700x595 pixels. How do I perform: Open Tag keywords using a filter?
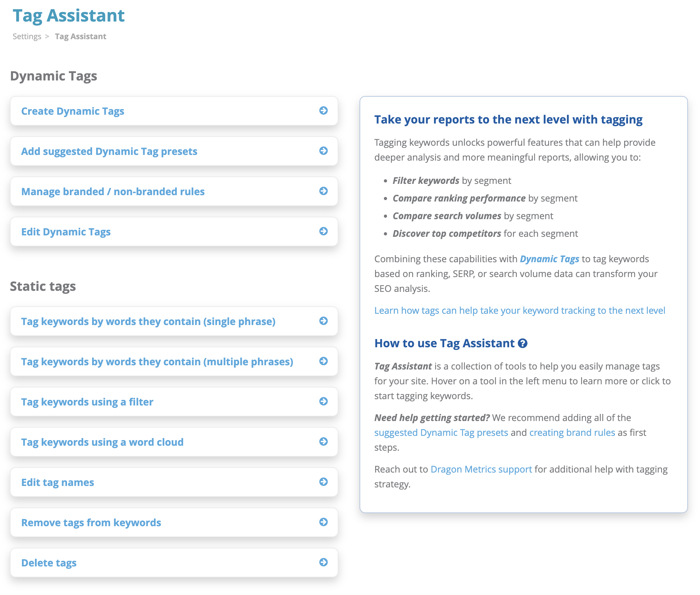point(87,402)
